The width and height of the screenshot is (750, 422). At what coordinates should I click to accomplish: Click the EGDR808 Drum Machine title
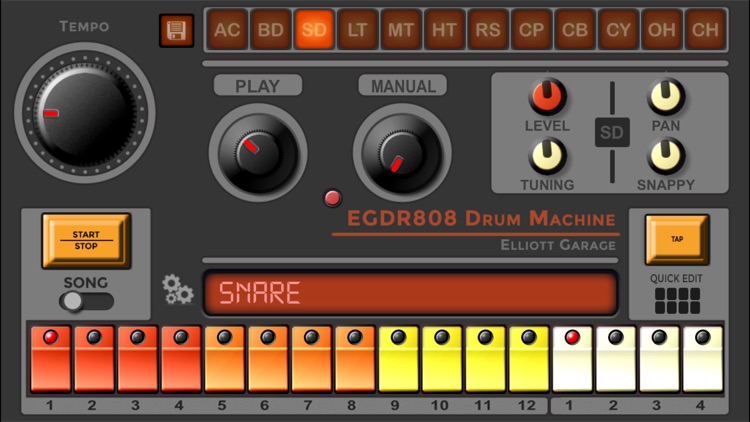coord(481,219)
